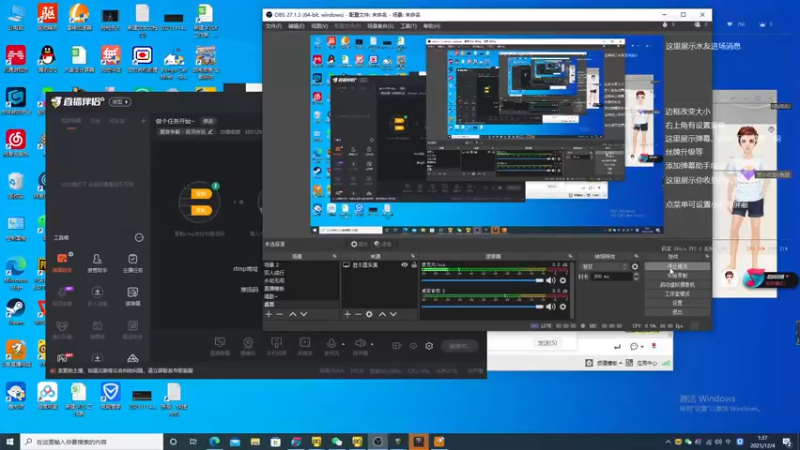The width and height of the screenshot is (800, 450).
Task: Open scene transition type dropdown in OBS
Action: (605, 266)
